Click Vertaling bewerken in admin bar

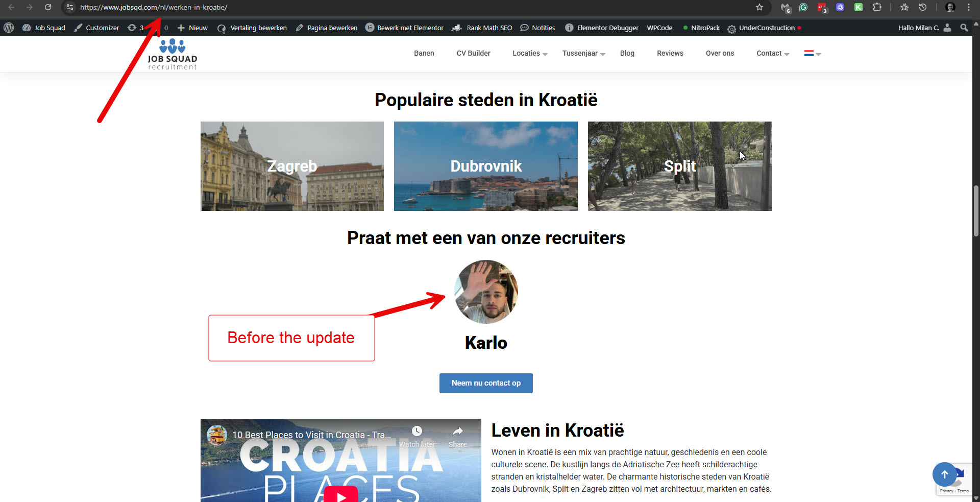coord(252,28)
